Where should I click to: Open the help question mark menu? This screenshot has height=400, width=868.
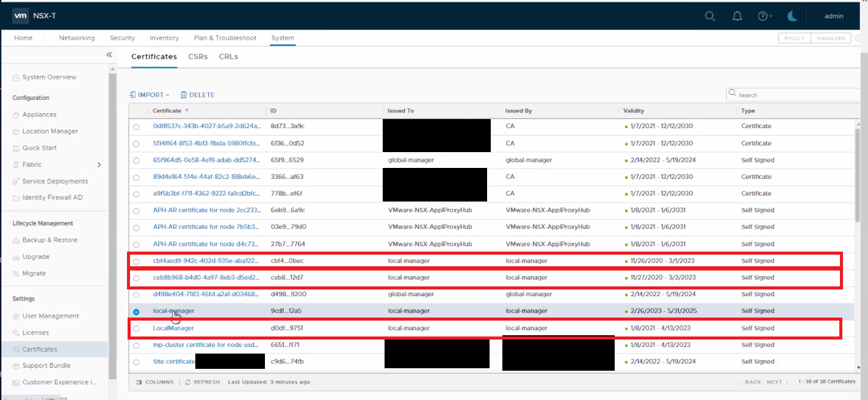762,16
